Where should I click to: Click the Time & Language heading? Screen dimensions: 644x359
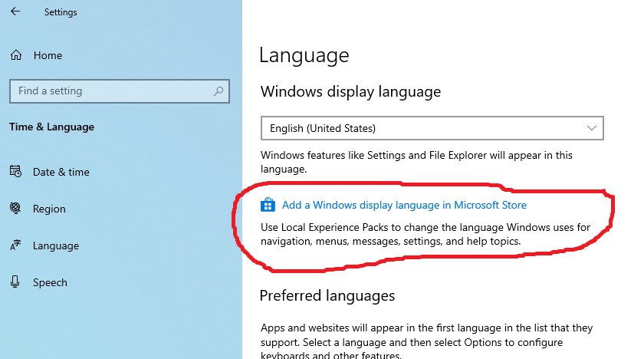[x=52, y=127]
